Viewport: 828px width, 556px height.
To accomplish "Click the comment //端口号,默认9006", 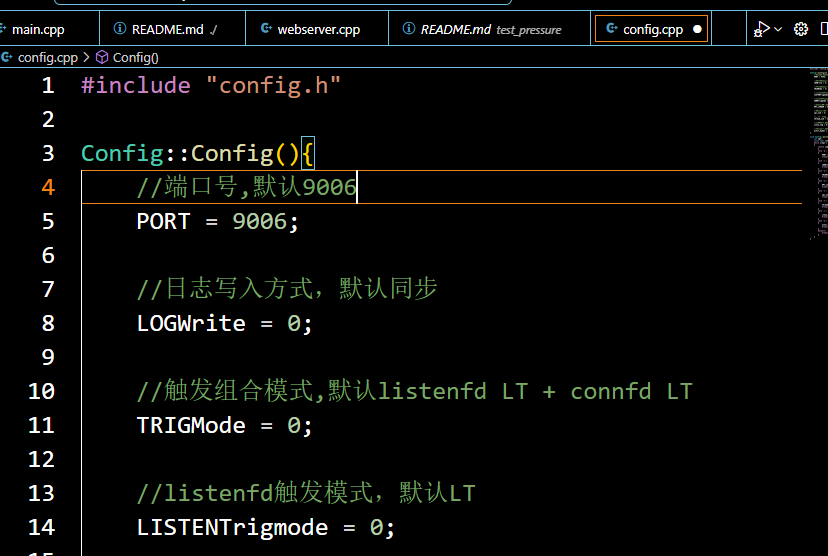I will (247, 187).
